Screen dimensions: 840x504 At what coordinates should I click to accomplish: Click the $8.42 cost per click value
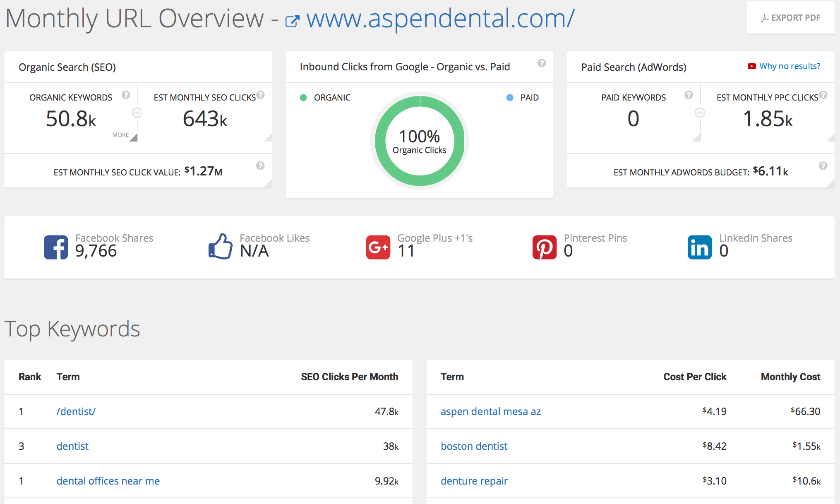[715, 446]
